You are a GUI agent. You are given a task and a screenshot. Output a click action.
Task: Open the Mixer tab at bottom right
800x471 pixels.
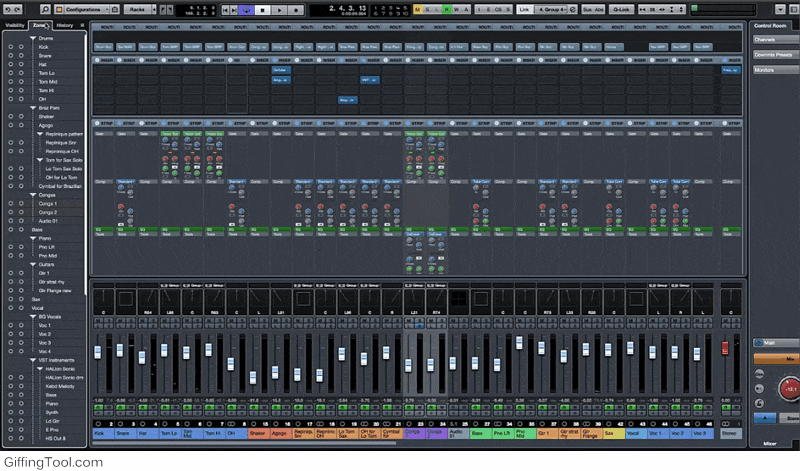(x=770, y=443)
